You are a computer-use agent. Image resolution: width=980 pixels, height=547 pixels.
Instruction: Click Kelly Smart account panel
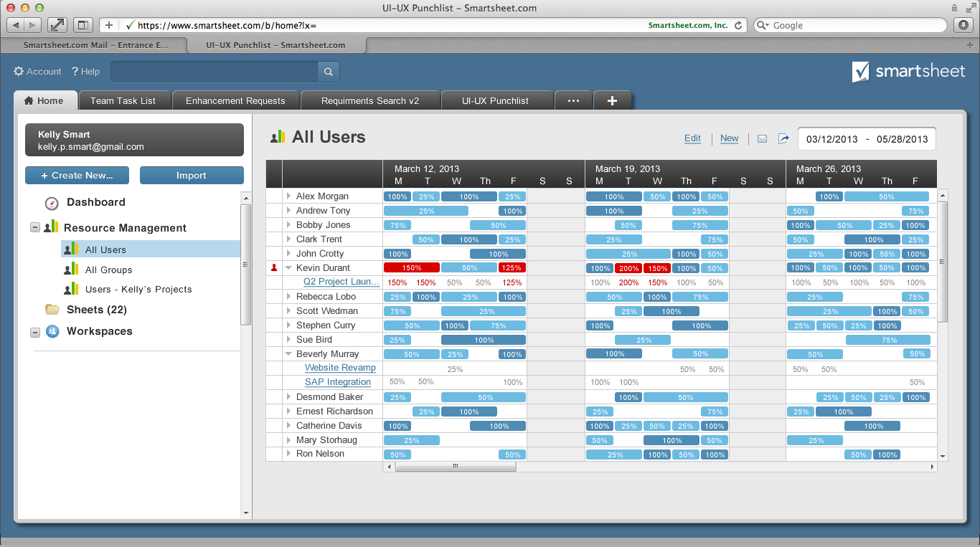point(134,140)
